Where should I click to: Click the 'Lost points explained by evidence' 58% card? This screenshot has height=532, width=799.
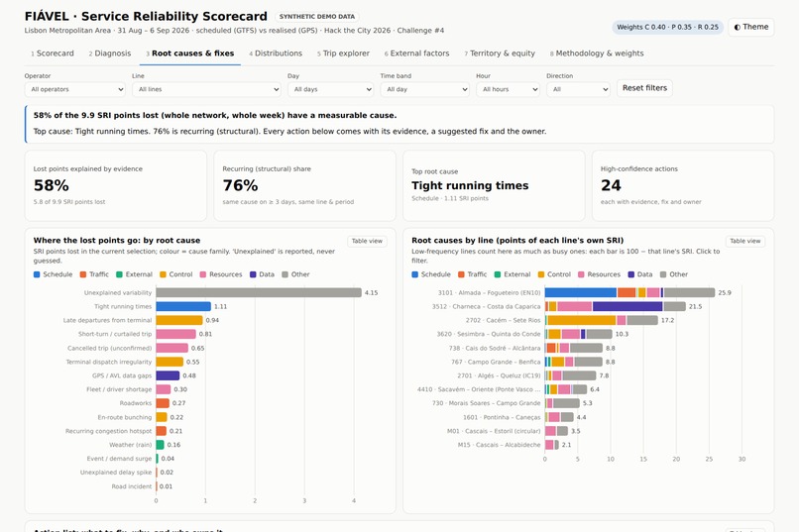pos(116,186)
